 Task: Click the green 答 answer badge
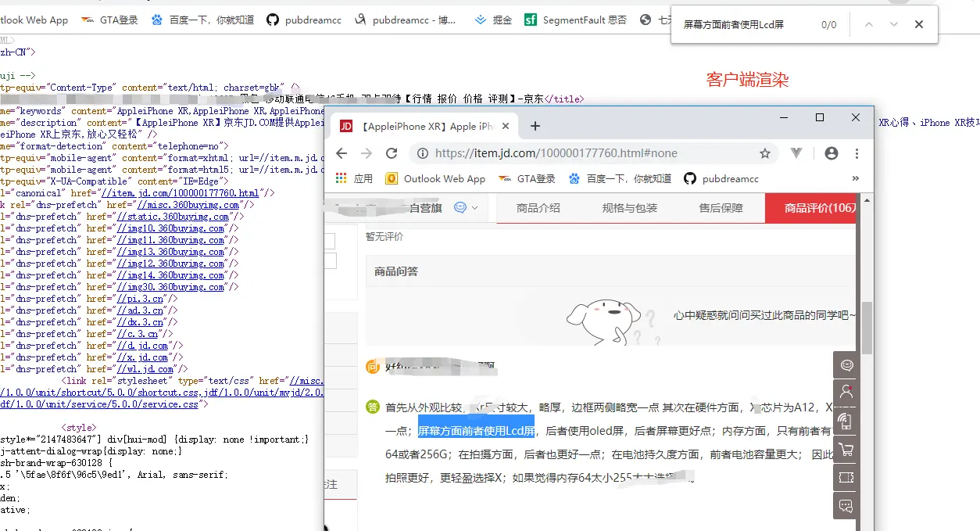point(373,407)
